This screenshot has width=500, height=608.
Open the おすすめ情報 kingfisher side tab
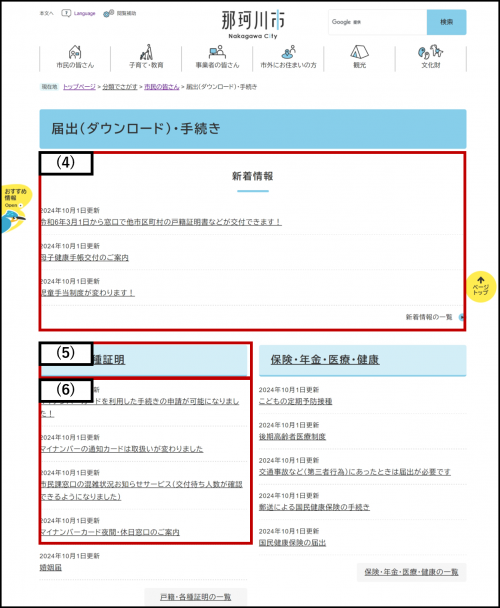(x=16, y=208)
